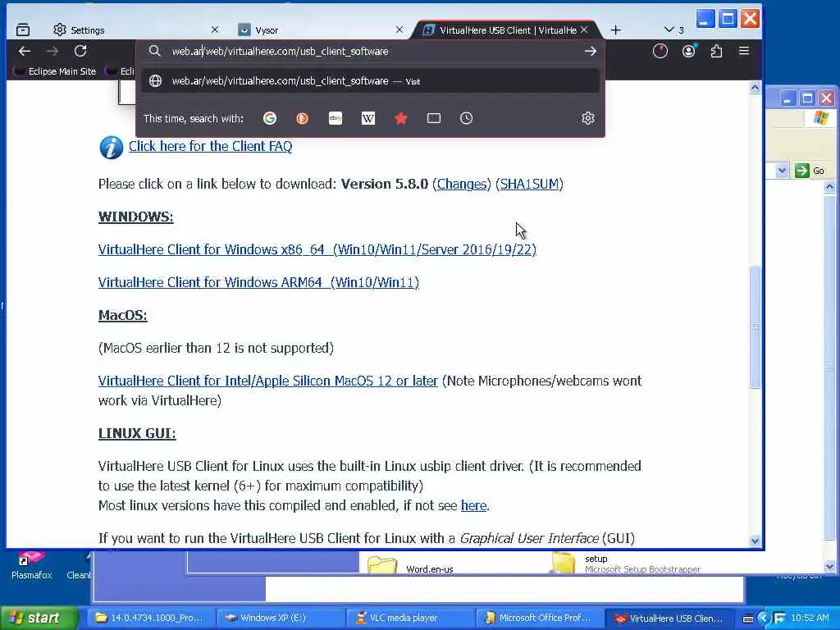Screen dimensions: 840x630
Task: Search open tabs via the tab icon
Action: pos(434,118)
